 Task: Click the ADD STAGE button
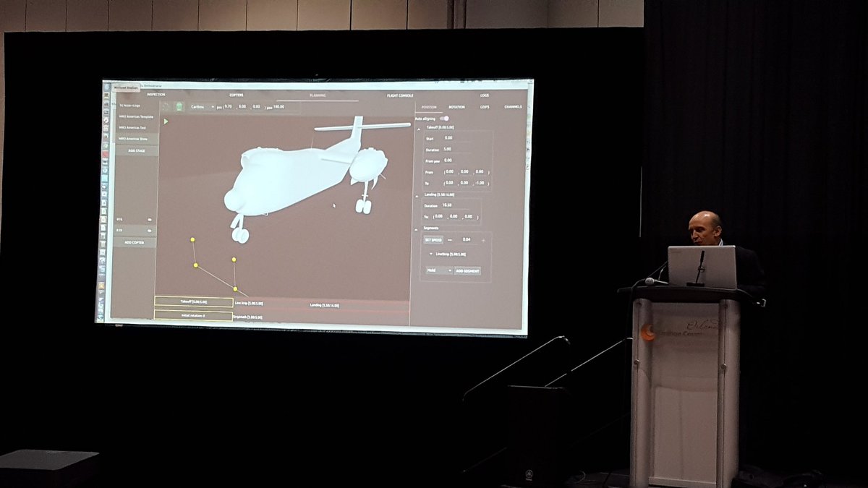click(x=137, y=150)
